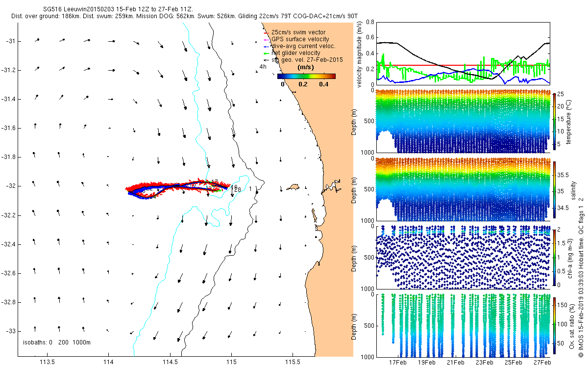
Task: Click the salinity colorbar
Action: (x=554, y=189)
